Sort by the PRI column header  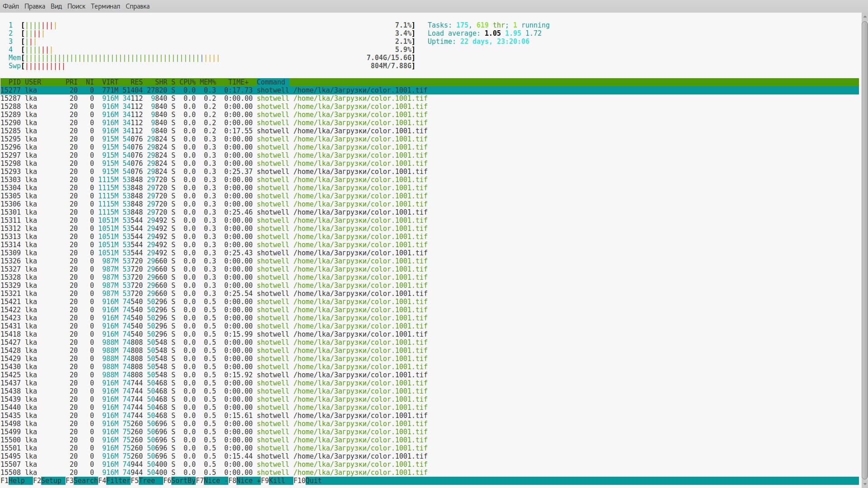[71, 82]
